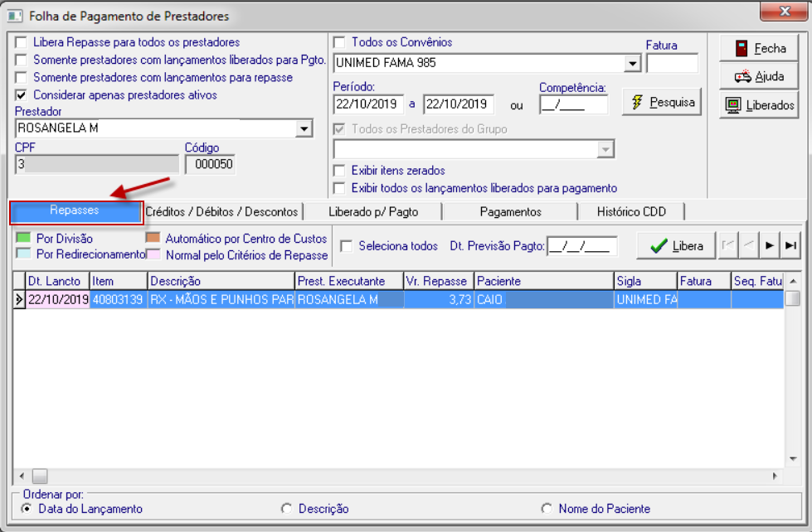Go to first record navigation arrow

pos(728,245)
